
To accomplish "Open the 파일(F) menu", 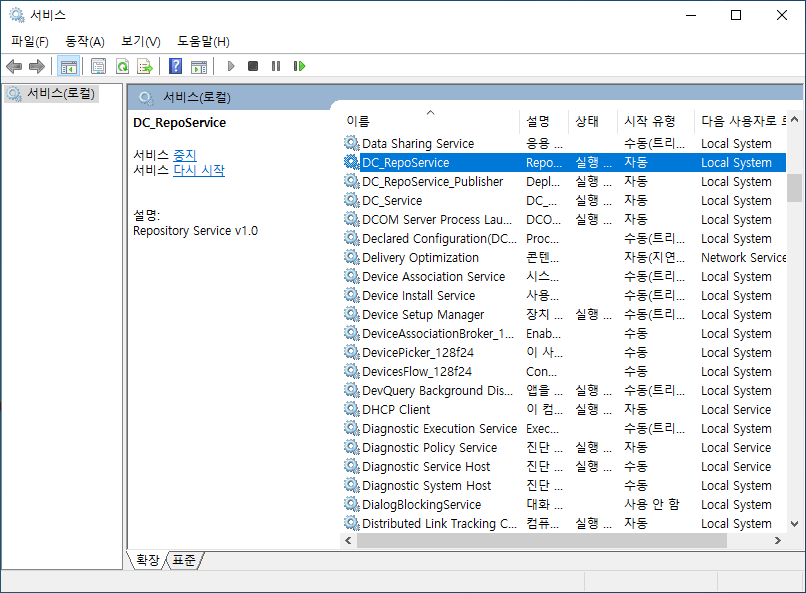I will 30,41.
